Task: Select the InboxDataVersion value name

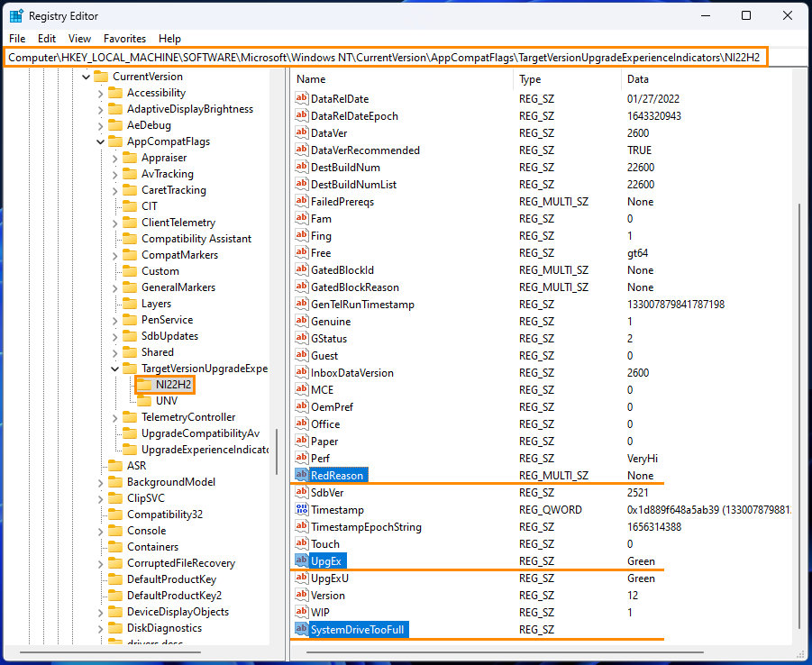Action: coord(352,373)
